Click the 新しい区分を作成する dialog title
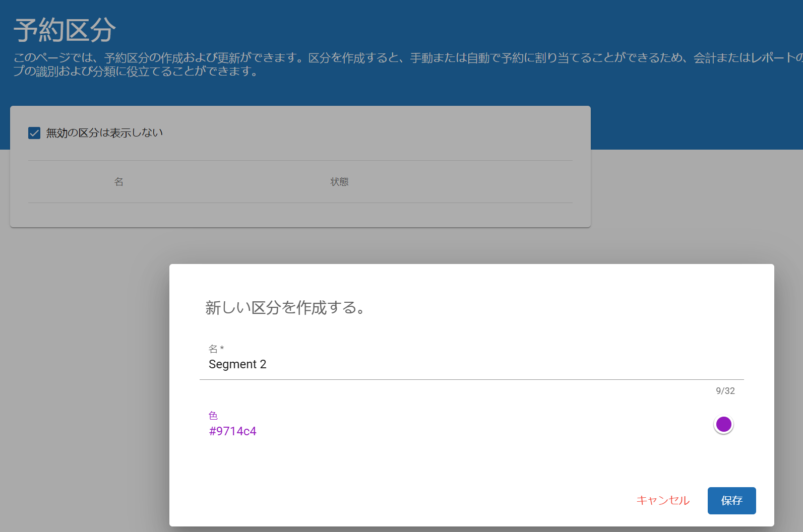This screenshot has height=532, width=803. pyautogui.click(x=285, y=307)
